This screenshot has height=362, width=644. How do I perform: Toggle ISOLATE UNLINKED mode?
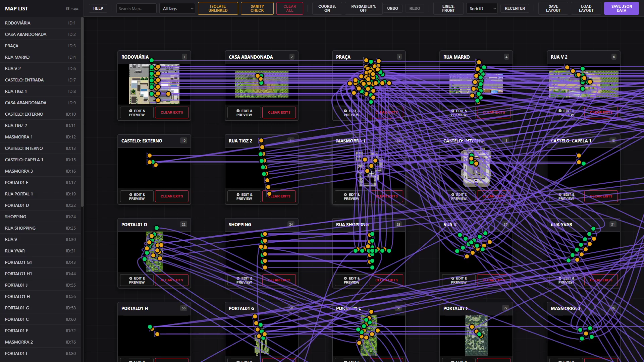(218, 8)
